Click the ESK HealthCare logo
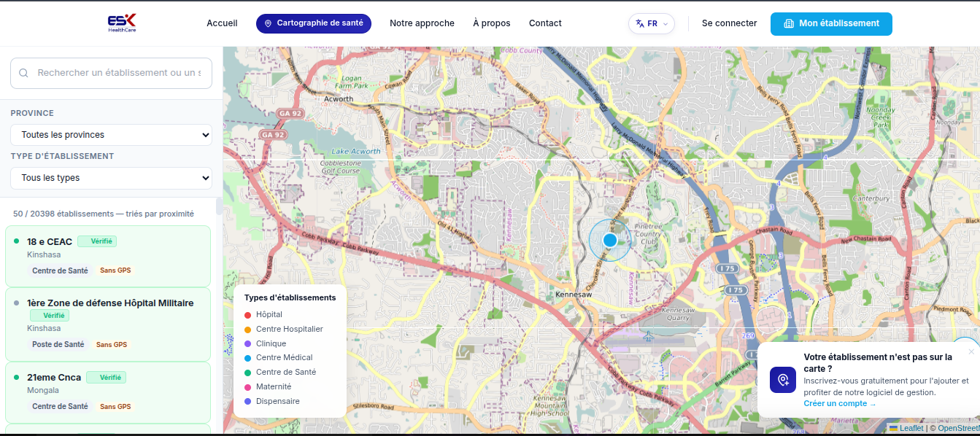This screenshot has width=980, height=436. point(122,23)
